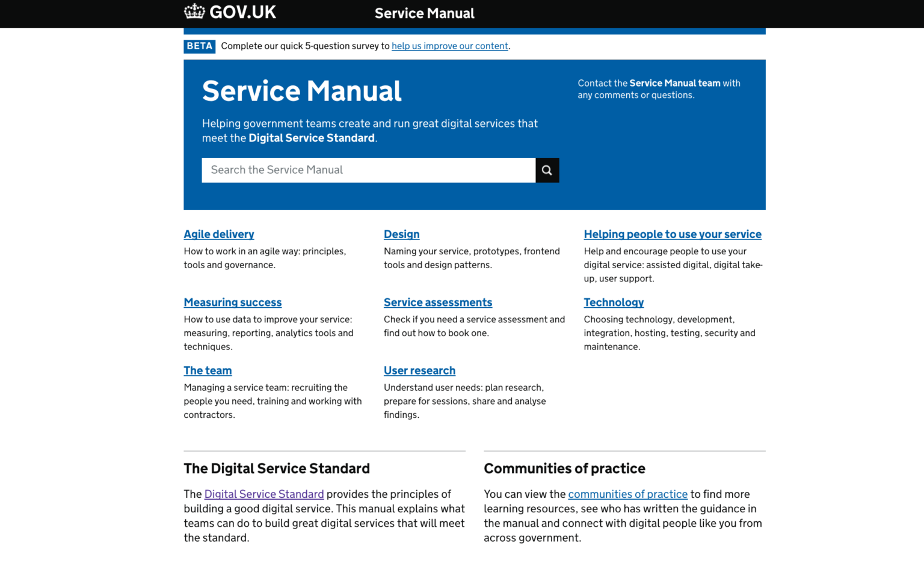
Task: Visit the communities of practice page
Action: click(627, 494)
